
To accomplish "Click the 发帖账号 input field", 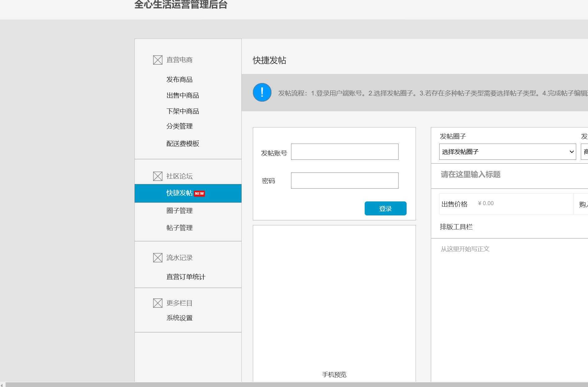I will (x=344, y=152).
